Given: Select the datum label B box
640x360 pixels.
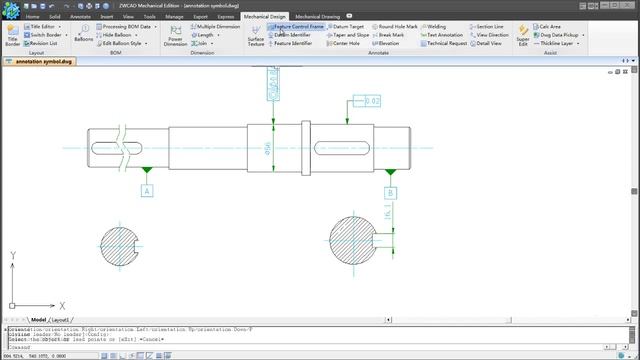Looking at the screenshot, I should click(390, 193).
